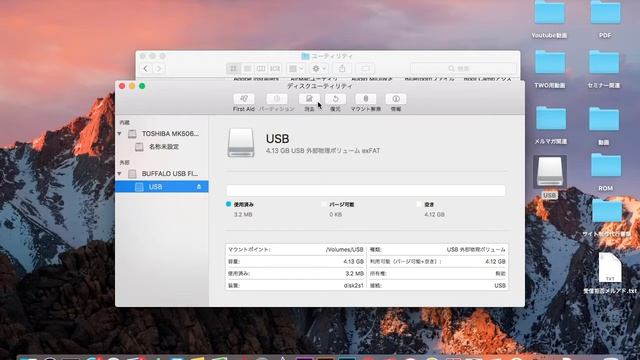Switch Finder window to Cover Flow view

pos(275,69)
